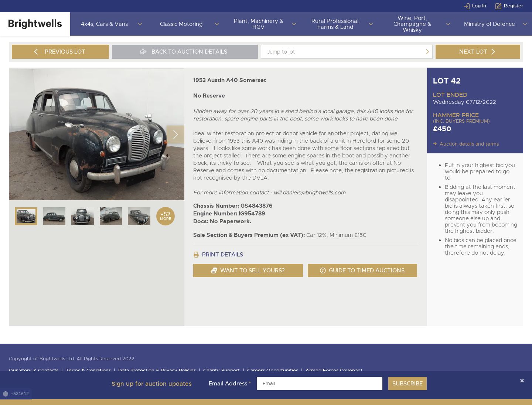Expand the Ministry of Defence chevron
This screenshot has width=532, height=405.
(525, 24)
